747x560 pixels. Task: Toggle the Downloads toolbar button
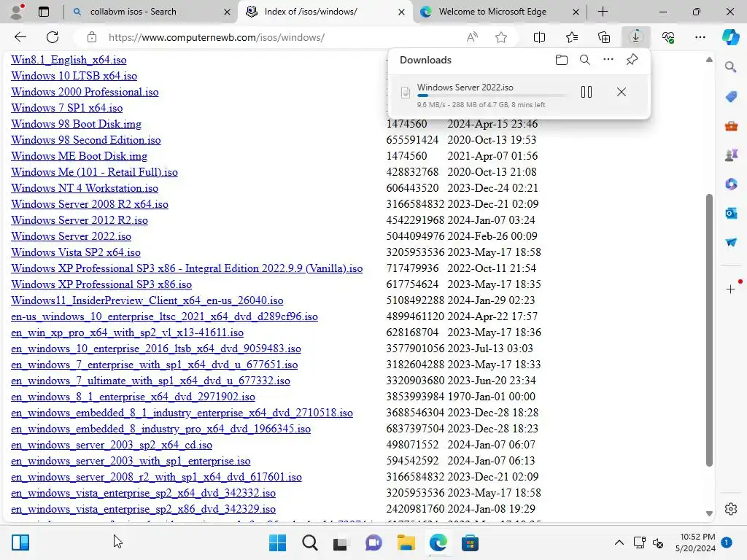(x=635, y=37)
